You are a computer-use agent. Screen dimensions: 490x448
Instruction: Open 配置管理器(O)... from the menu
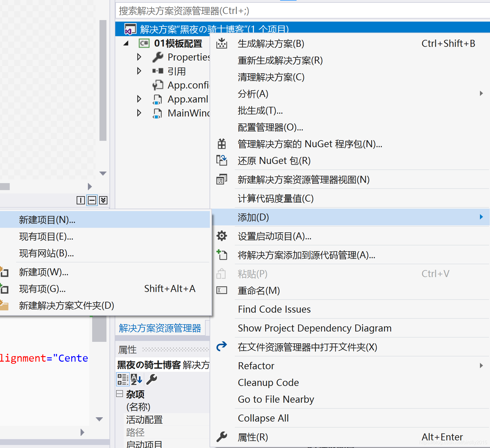coord(350,127)
